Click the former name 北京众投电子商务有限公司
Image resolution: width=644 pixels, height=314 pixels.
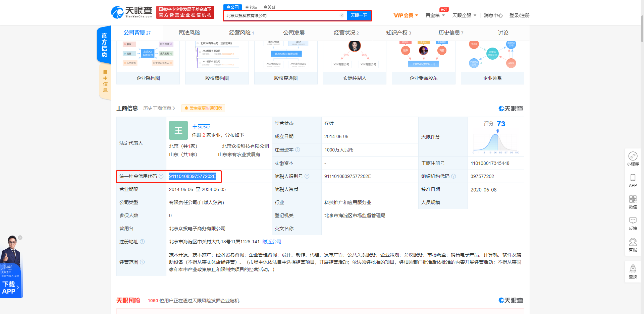[x=197, y=229]
